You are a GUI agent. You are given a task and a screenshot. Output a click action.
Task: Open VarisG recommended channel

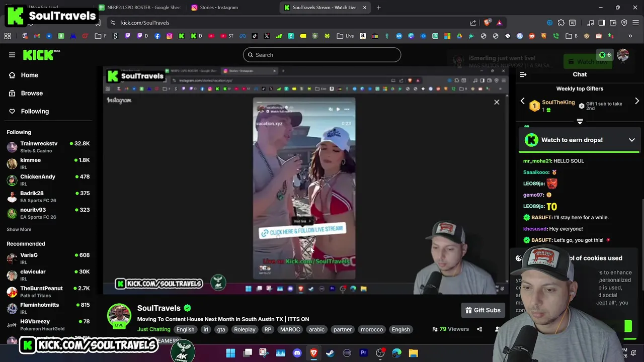point(48,258)
